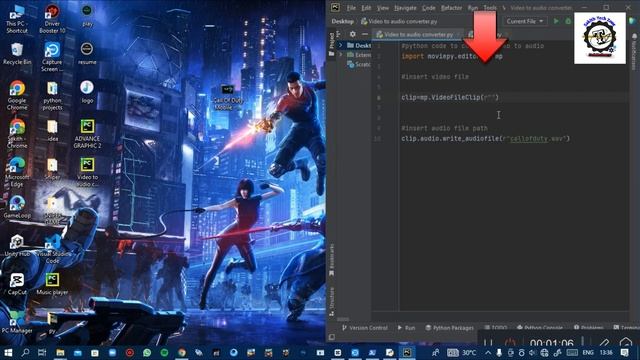
Task: Toggle the Bookmarks side panel tab
Action: coord(331,260)
